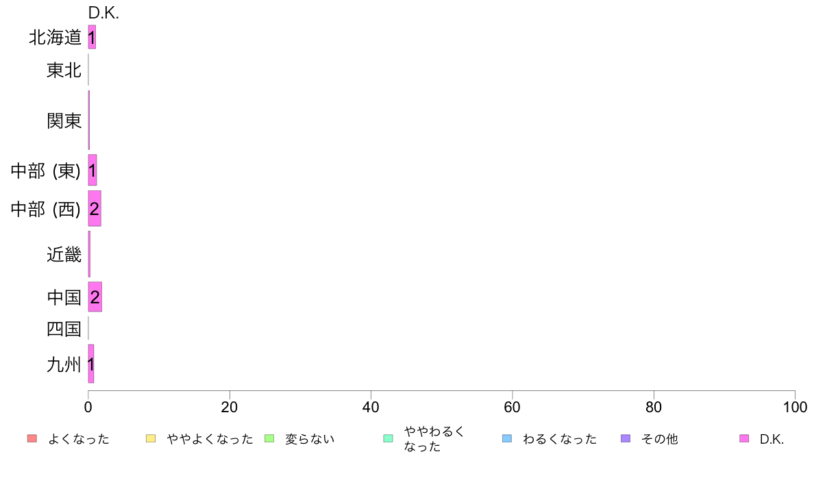Click the D.K. title above the chart
Viewport: 814px width, 504px height.
point(103,12)
